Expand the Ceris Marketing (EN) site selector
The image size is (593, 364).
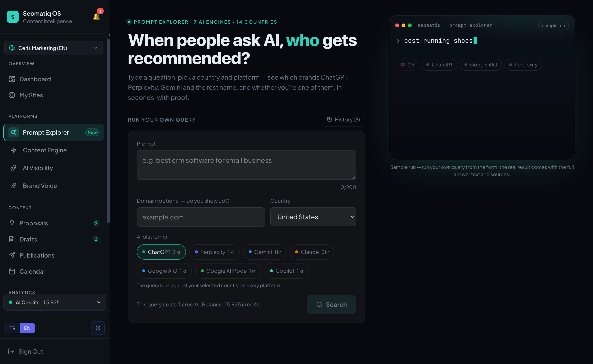(x=53, y=48)
